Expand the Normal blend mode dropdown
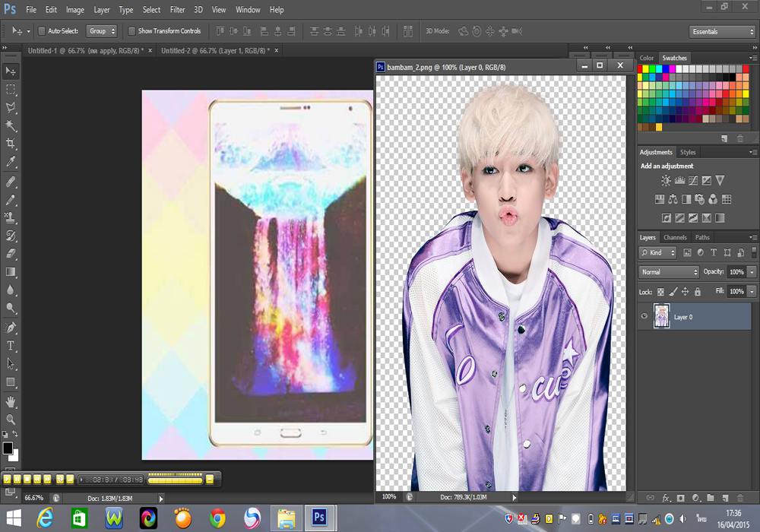 pyautogui.click(x=669, y=272)
